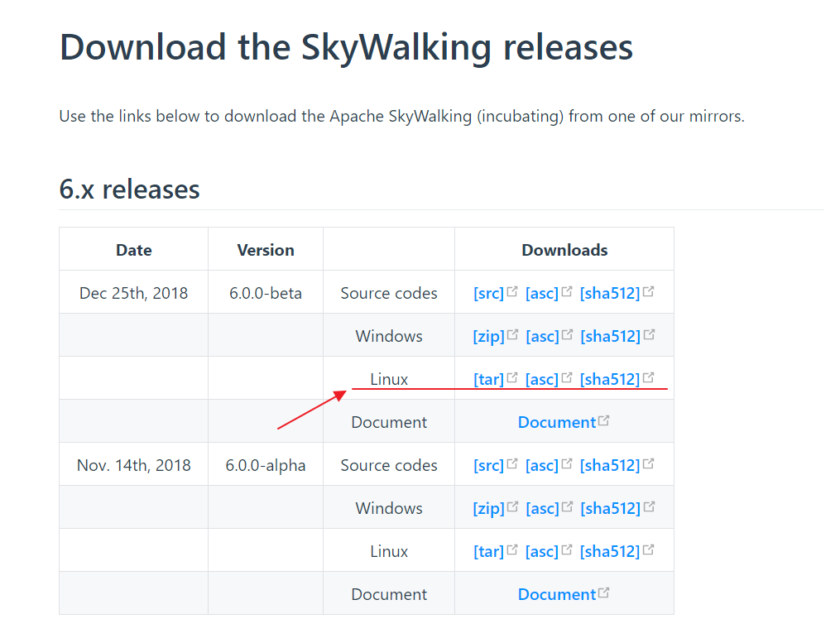The height and width of the screenshot is (619, 840).
Task: Click external-link icon after 6.0.0-alpha Source codes [sha512]
Action: 648,463
